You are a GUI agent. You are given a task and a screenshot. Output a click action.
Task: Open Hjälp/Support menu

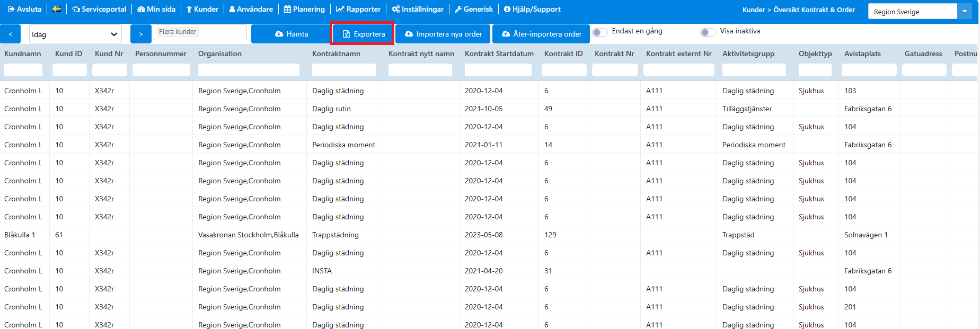532,9
